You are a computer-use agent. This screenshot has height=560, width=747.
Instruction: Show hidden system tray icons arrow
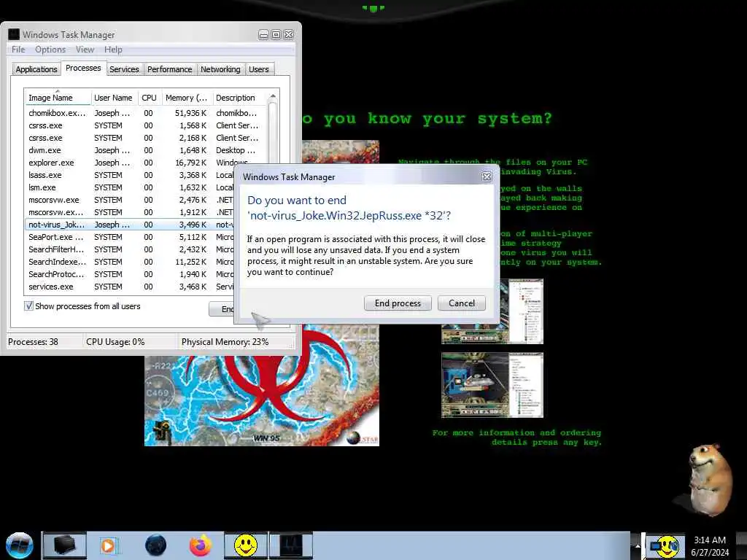click(x=636, y=546)
